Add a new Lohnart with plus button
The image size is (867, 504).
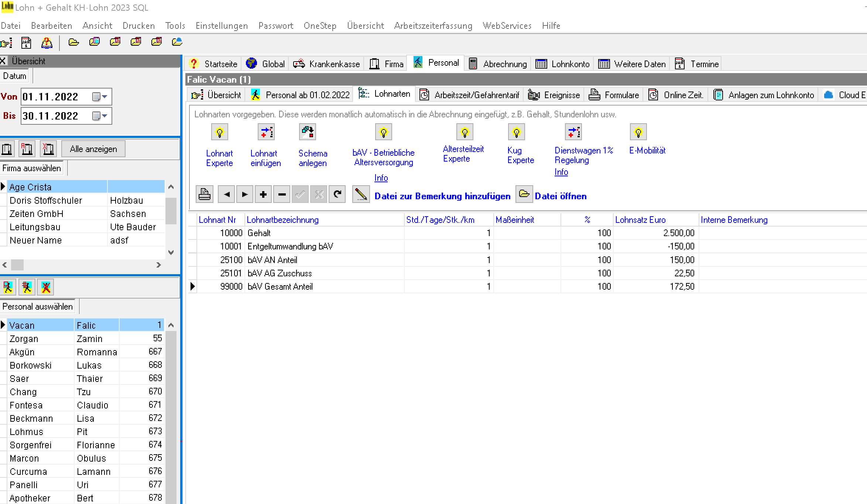pyautogui.click(x=263, y=194)
